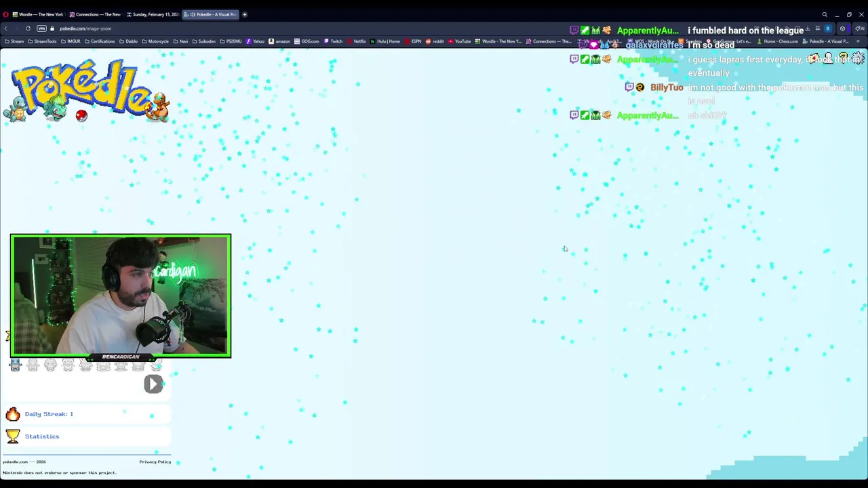868x488 pixels.
Task: Open a new browser tab
Action: click(245, 14)
